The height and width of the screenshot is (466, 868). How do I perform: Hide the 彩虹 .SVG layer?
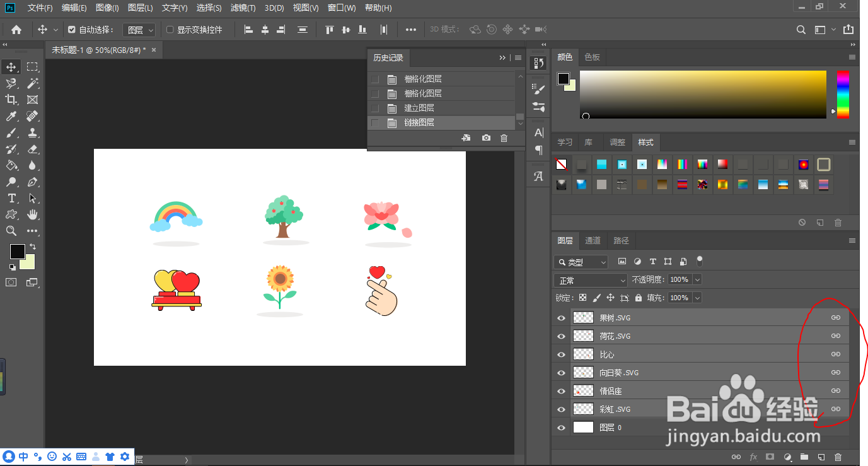pos(561,409)
